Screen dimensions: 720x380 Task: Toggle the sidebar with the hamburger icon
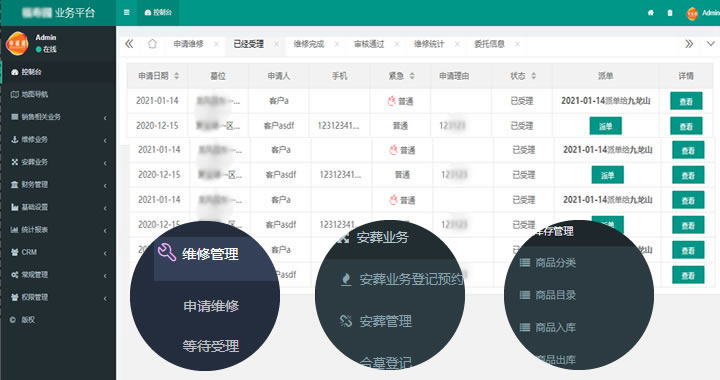pos(126,12)
